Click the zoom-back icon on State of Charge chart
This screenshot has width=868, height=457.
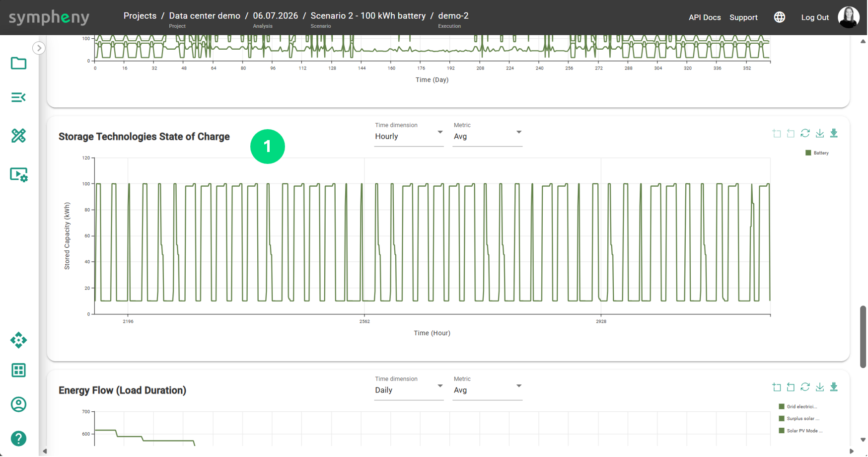791,133
